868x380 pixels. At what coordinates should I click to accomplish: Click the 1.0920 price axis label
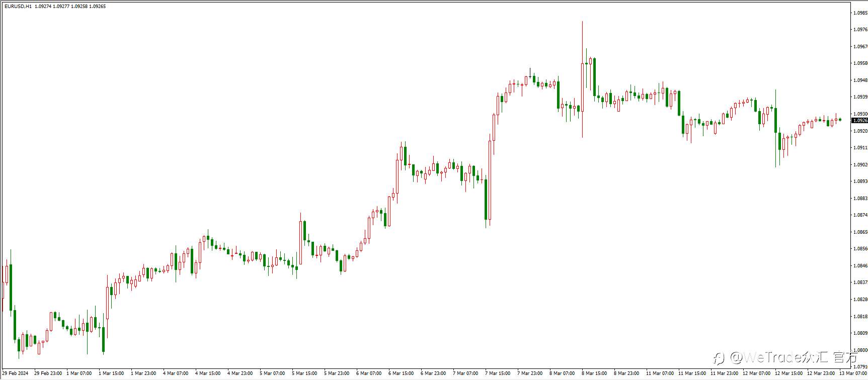point(860,131)
